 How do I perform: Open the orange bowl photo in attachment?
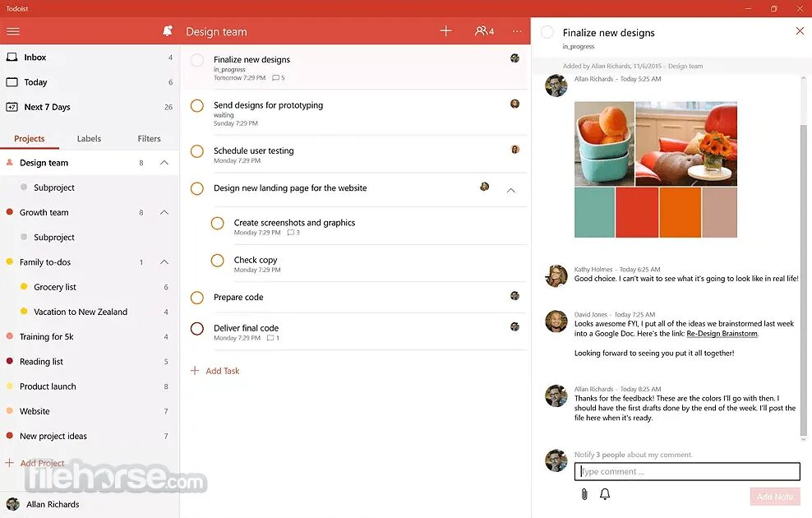[604, 144]
